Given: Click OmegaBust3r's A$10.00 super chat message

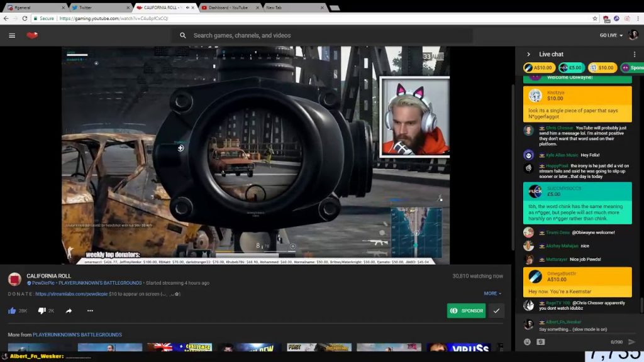Looking at the screenshot, I should (577, 282).
